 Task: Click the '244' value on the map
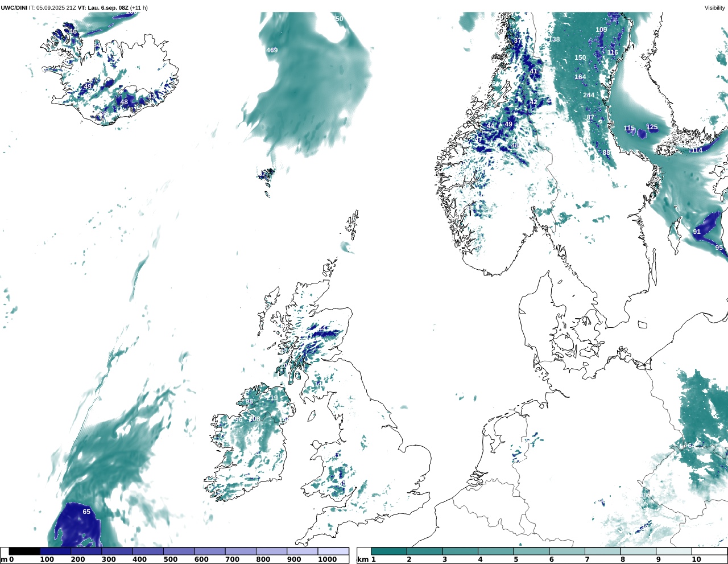pyautogui.click(x=589, y=95)
